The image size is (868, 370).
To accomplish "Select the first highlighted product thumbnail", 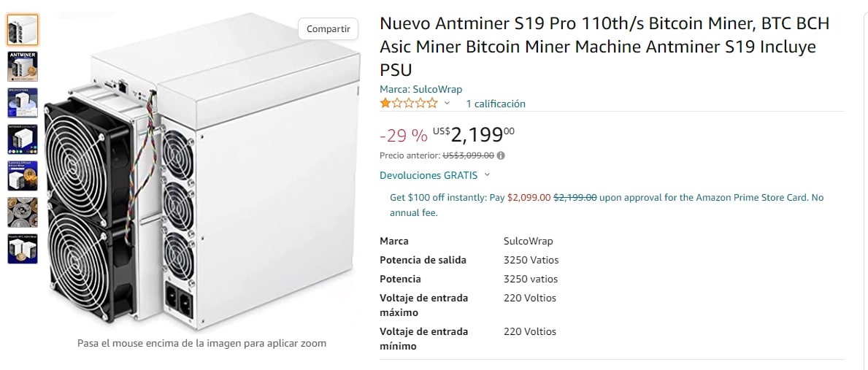I will point(23,30).
